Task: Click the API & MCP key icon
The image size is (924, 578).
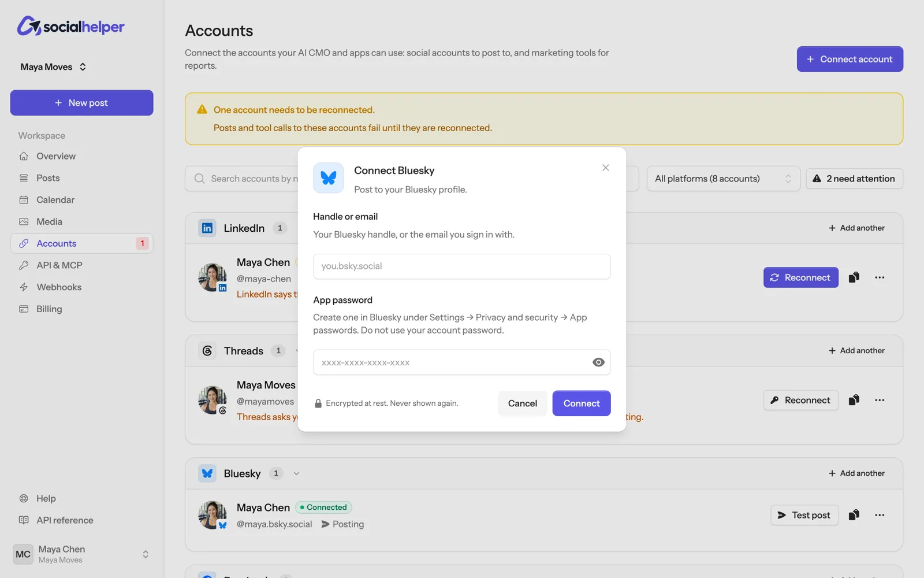Action: pyautogui.click(x=24, y=265)
